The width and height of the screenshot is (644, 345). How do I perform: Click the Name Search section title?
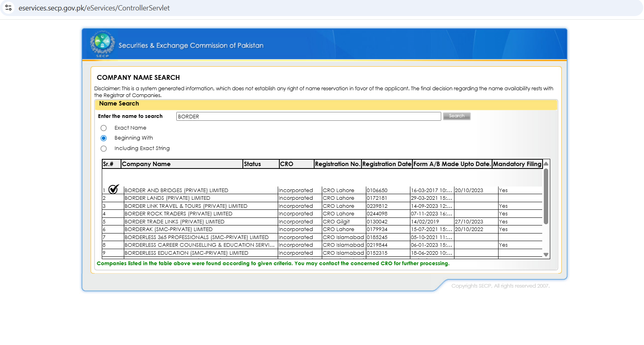(x=119, y=103)
